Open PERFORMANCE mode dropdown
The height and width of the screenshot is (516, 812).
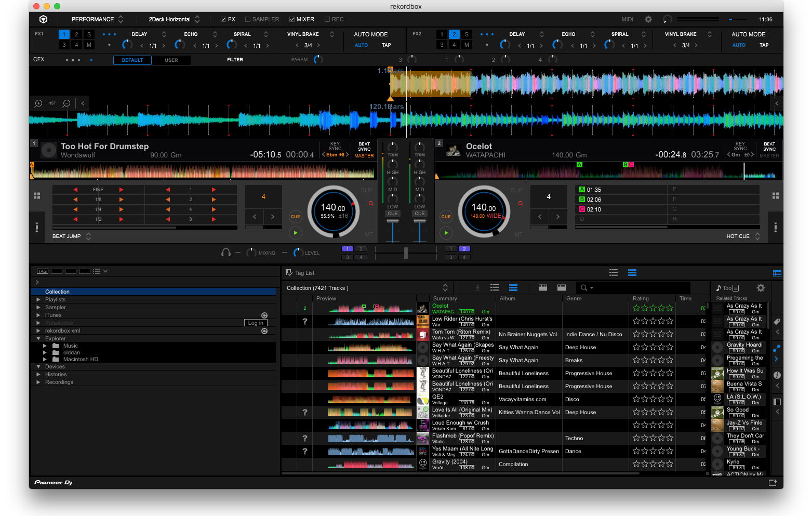coord(98,19)
